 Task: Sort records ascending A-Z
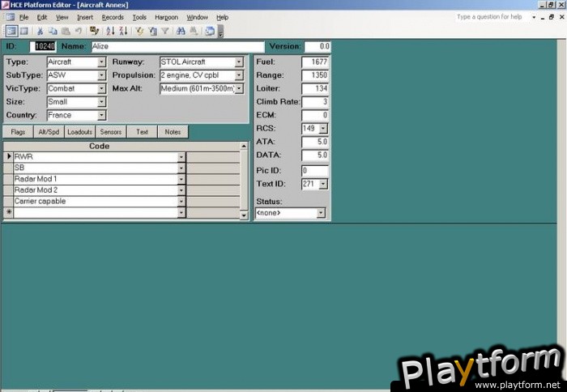(x=110, y=31)
